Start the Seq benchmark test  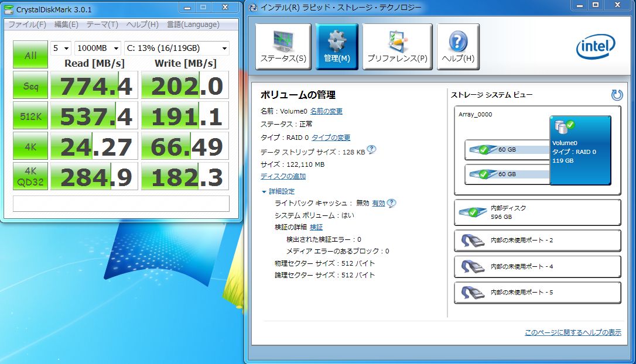(x=30, y=85)
